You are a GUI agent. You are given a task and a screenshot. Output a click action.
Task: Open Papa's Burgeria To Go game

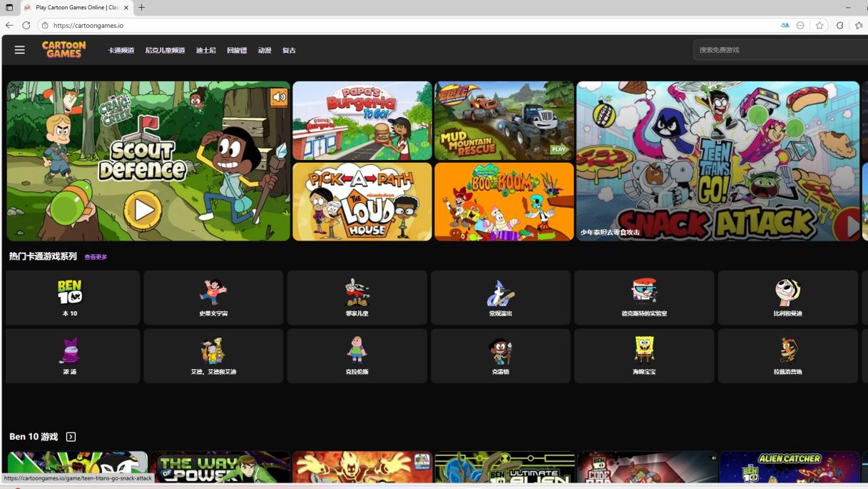[362, 121]
